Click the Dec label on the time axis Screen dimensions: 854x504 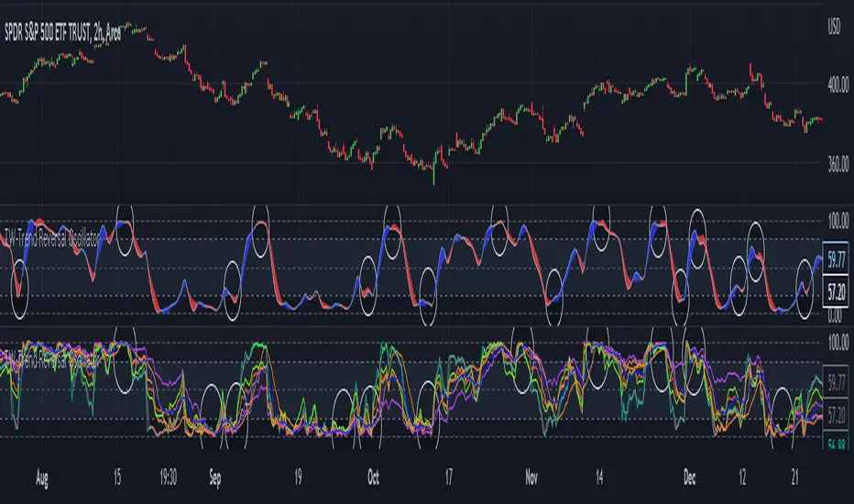[693, 477]
